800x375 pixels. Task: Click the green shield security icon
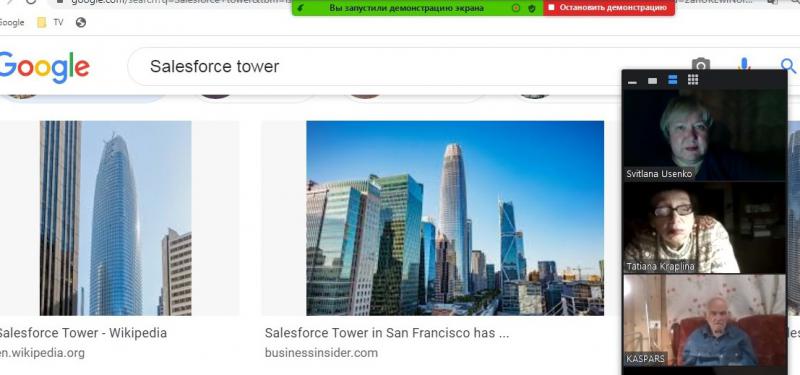pyautogui.click(x=532, y=8)
